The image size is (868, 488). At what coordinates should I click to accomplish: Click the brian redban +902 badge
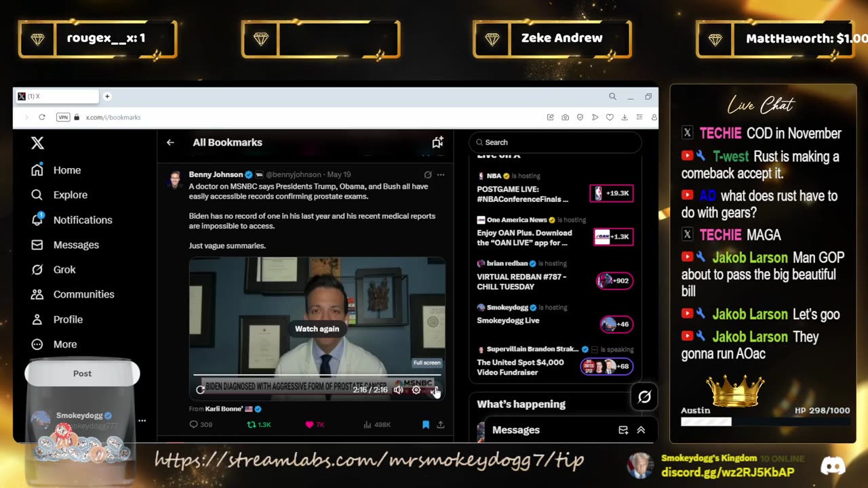(x=614, y=281)
